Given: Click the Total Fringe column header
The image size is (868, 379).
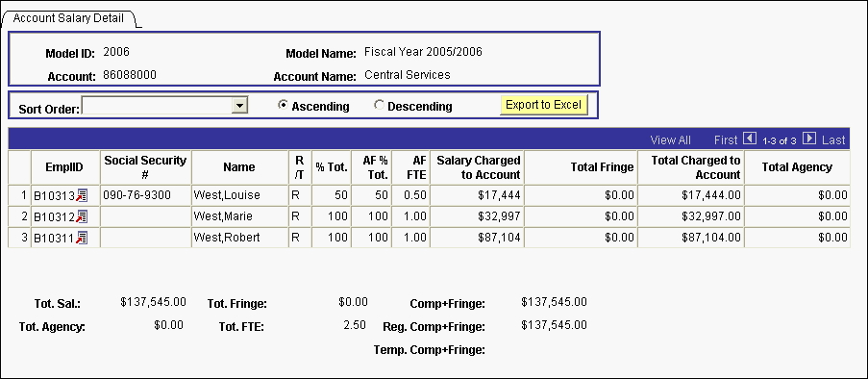Looking at the screenshot, I should click(602, 167).
